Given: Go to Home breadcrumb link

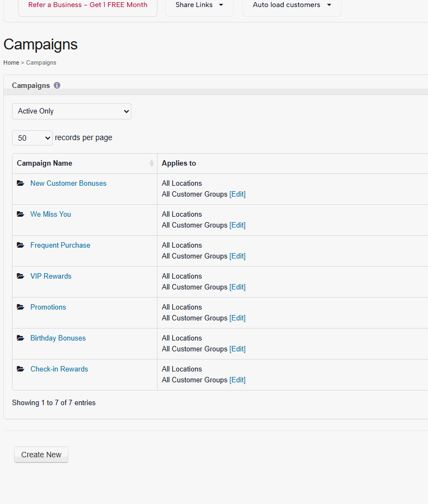Looking at the screenshot, I should [11, 62].
